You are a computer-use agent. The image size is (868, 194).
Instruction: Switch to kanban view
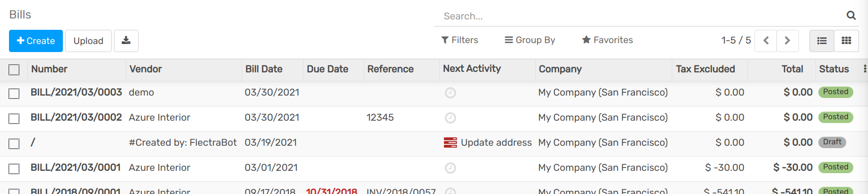pos(846,41)
